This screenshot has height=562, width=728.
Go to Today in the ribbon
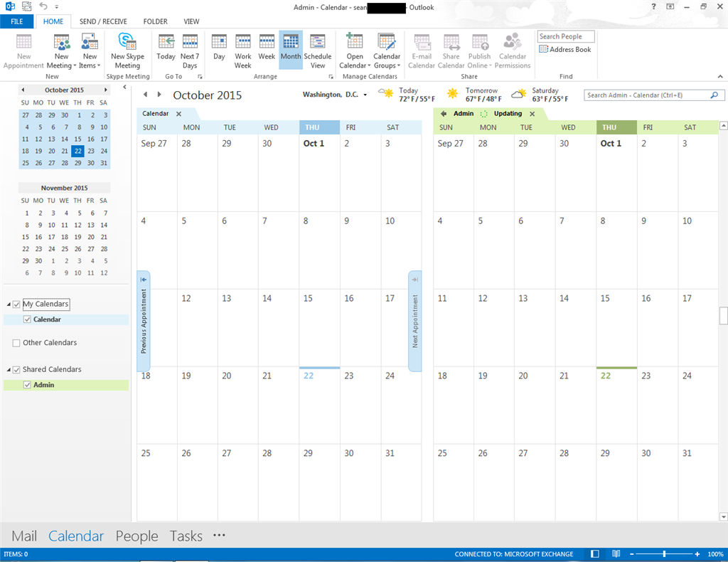coord(166,48)
